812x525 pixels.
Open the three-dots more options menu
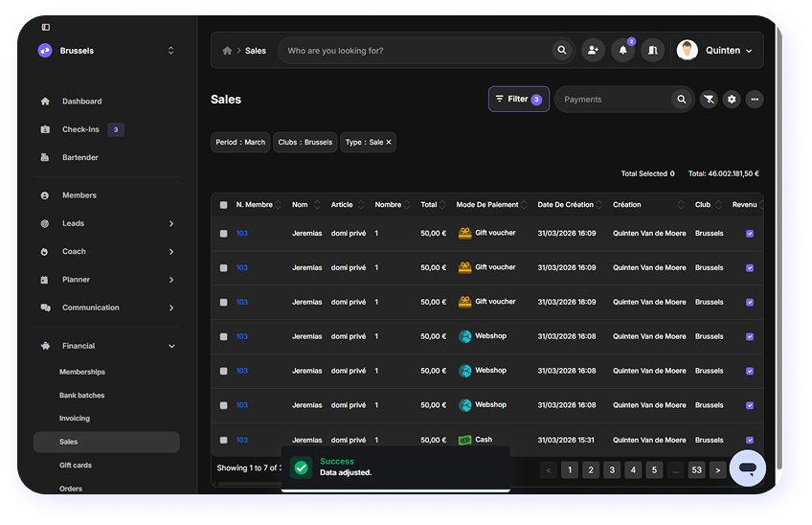tap(755, 99)
